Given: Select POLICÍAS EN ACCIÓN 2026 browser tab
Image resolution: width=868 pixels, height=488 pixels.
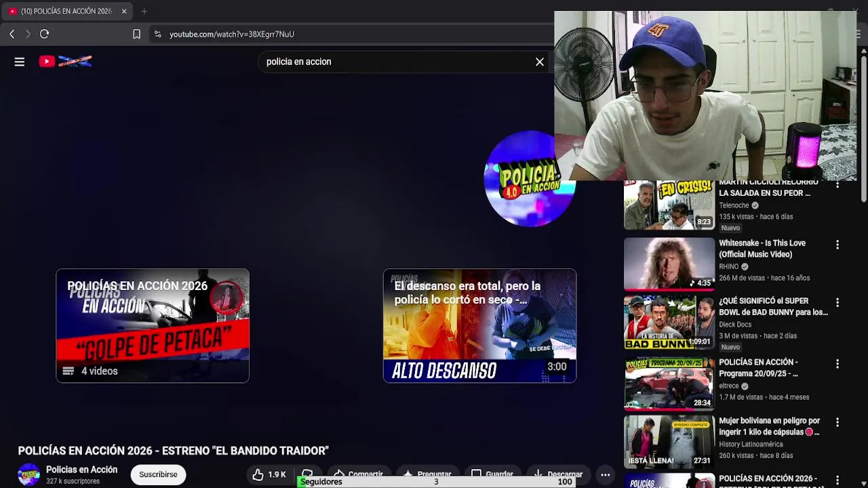Looking at the screenshot, I should (66, 12).
